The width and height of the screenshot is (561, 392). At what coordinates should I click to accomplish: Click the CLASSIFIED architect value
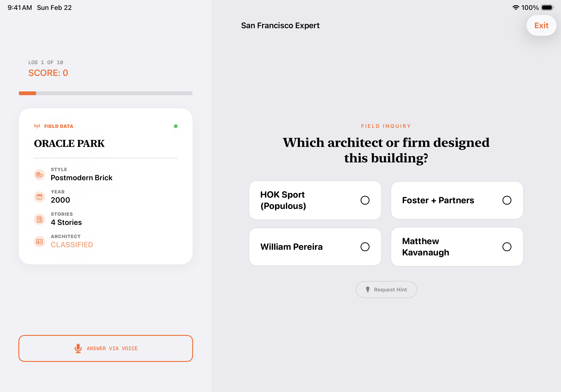(72, 245)
